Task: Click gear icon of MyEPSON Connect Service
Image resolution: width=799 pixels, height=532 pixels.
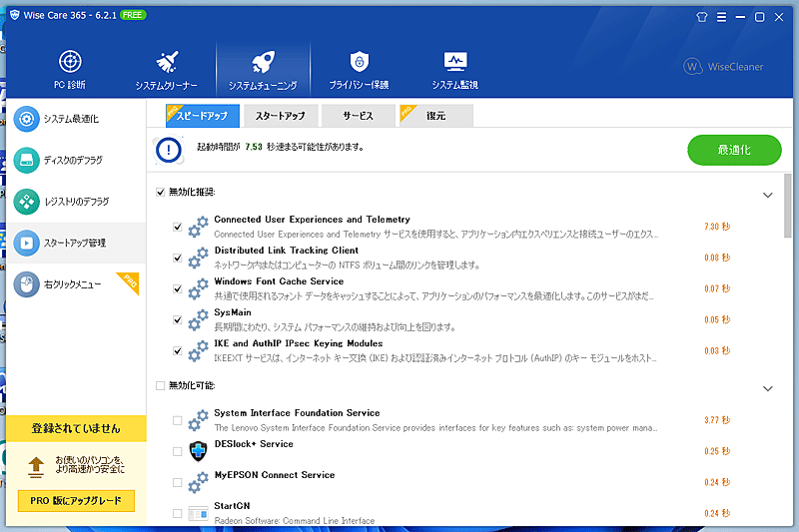Action: 198,483
